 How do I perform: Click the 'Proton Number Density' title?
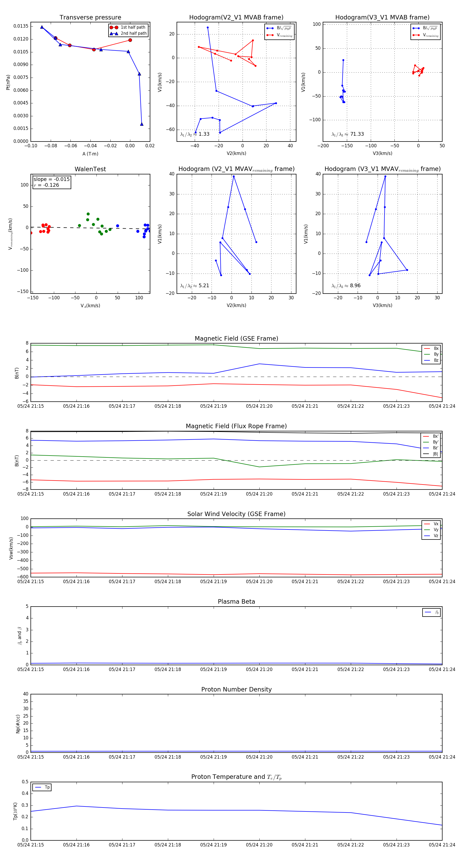[236, 689]
